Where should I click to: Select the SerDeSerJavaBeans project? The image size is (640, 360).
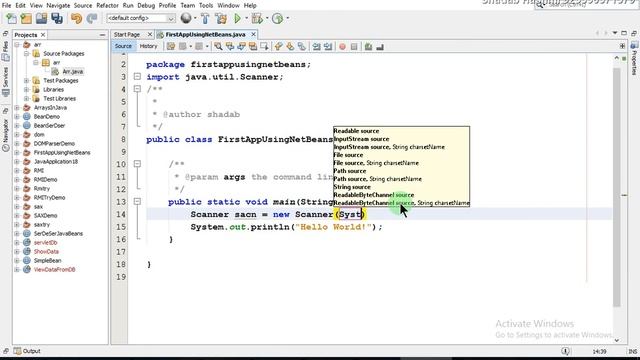tap(58, 234)
